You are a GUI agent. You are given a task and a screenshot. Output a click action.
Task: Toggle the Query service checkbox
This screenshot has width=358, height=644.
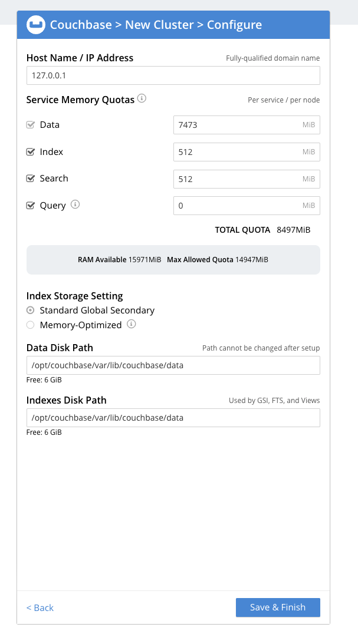pos(30,204)
